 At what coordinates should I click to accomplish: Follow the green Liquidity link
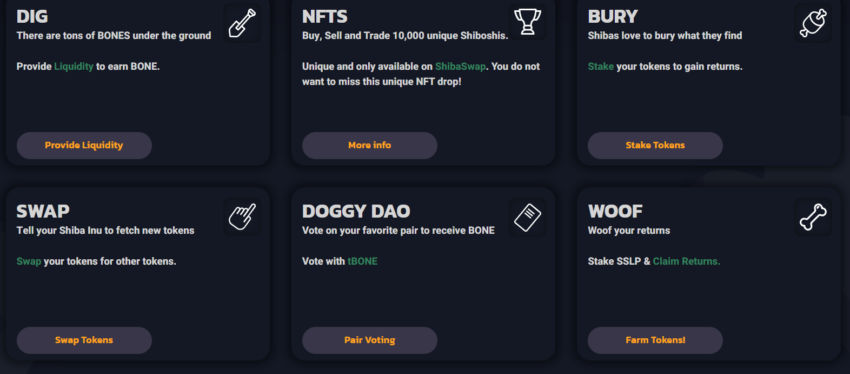[74, 67]
